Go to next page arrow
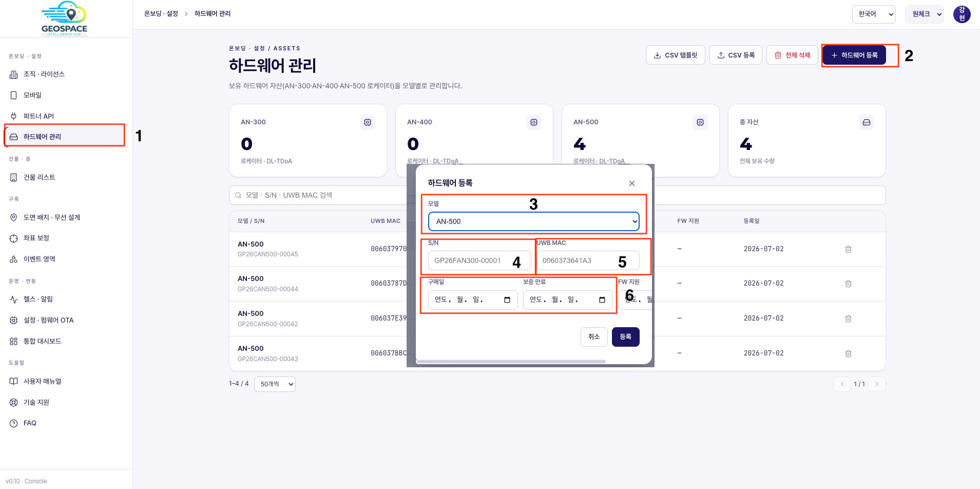 click(x=877, y=384)
